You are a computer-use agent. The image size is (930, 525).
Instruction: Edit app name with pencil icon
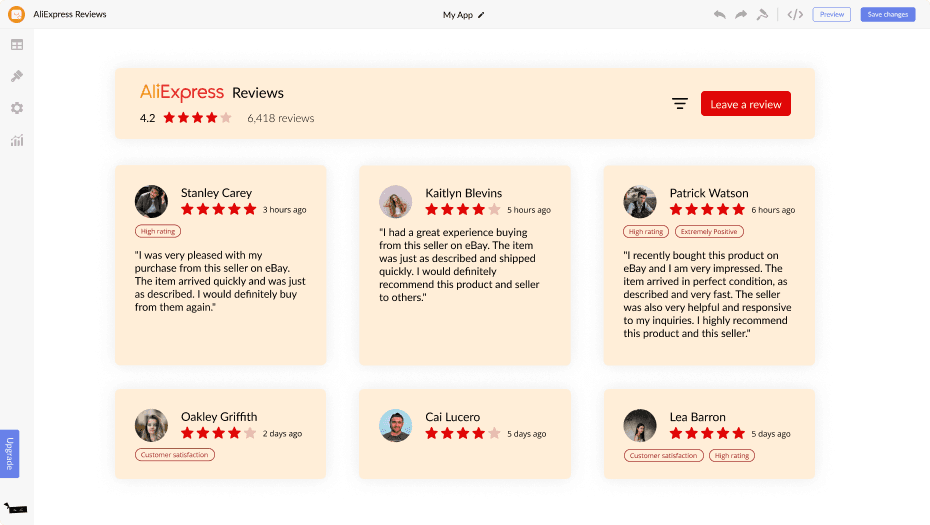click(x=481, y=15)
